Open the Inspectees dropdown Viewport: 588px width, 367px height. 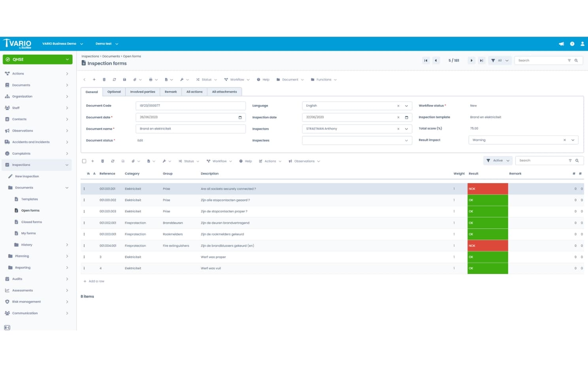tap(406, 140)
